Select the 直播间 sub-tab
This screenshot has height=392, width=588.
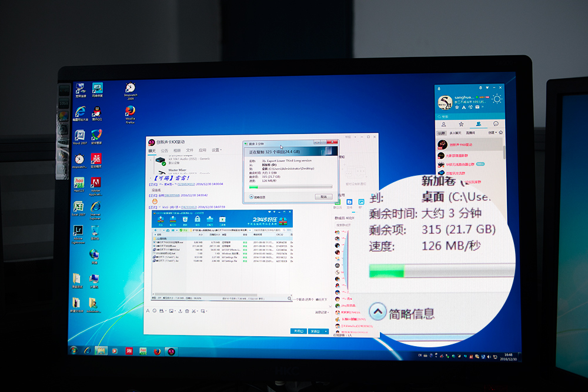point(470,133)
